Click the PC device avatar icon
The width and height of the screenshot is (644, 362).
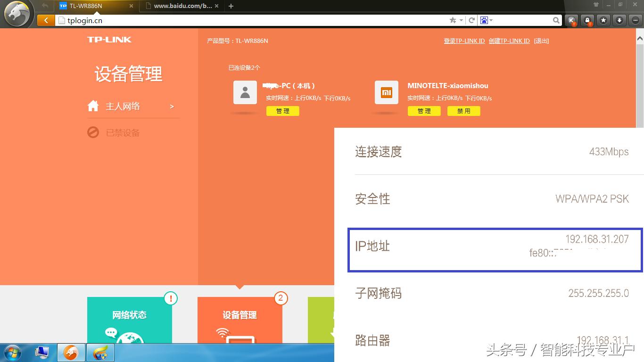[245, 93]
